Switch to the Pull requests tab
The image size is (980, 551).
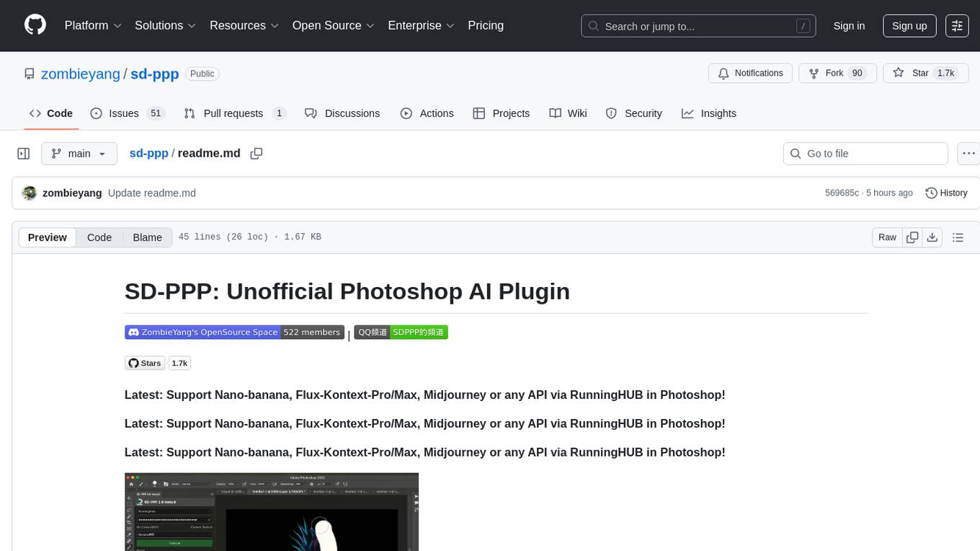click(x=235, y=113)
